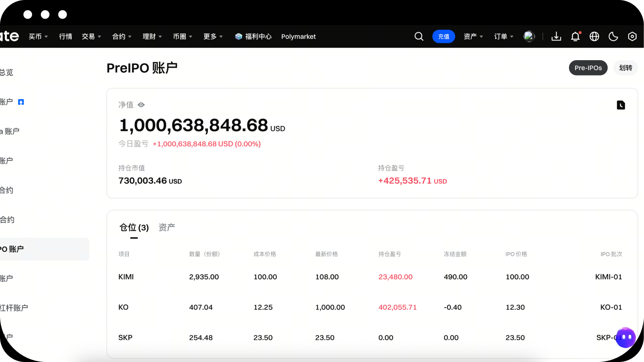Click the net value 1,000,638,848.68
This screenshot has height=362, width=644.
194,126
